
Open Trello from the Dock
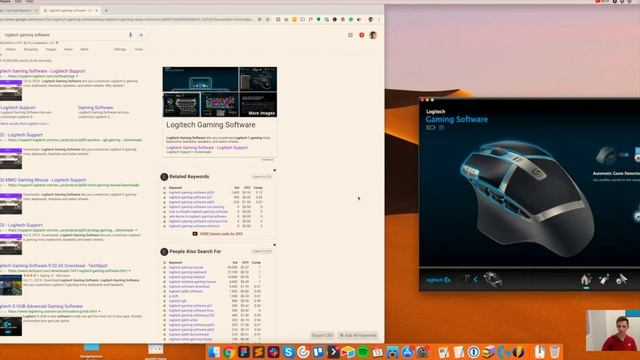click(318, 352)
